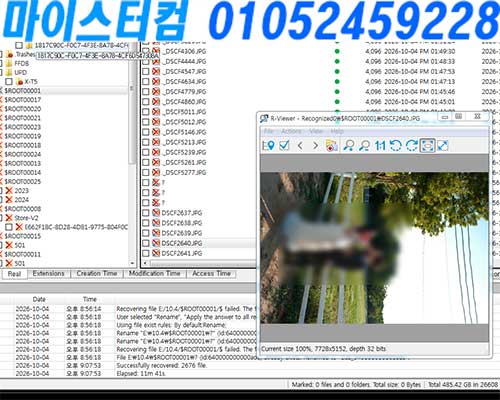Image resolution: width=500 pixels, height=400 pixels.
Task: Check the box for 1817C90C folder in tree
Action: (x=19, y=45)
